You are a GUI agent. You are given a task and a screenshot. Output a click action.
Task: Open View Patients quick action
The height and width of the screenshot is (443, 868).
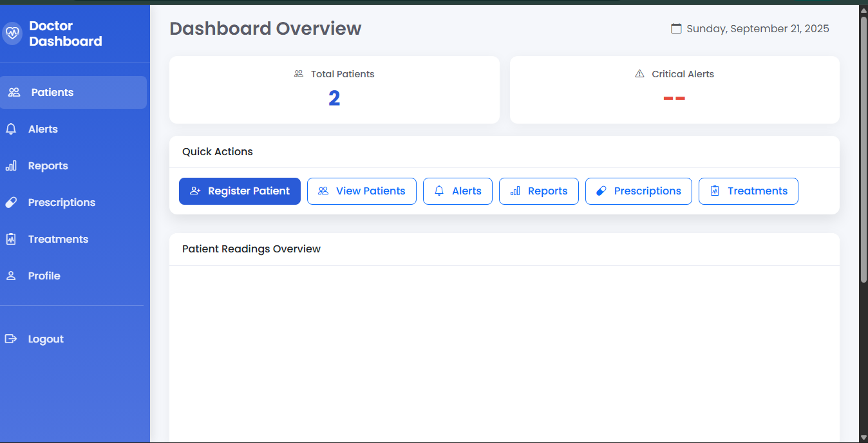[361, 191]
